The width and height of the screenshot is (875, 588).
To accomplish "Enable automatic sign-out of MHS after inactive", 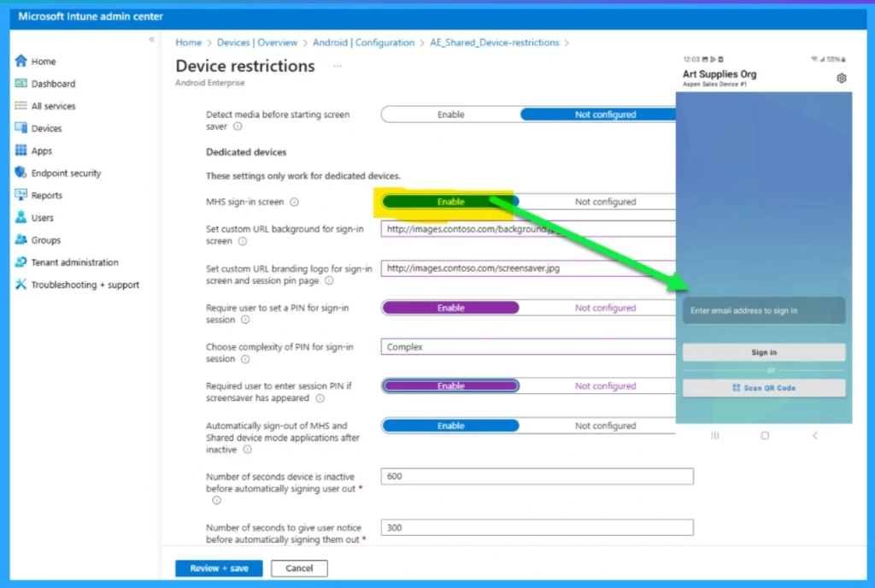I will [x=451, y=426].
